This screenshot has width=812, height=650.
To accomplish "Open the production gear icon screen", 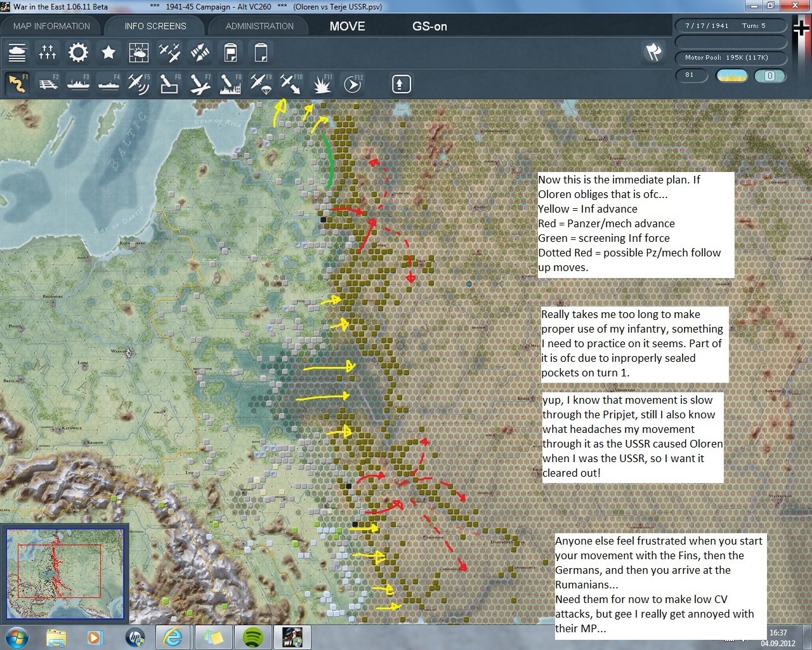I will coord(78,52).
